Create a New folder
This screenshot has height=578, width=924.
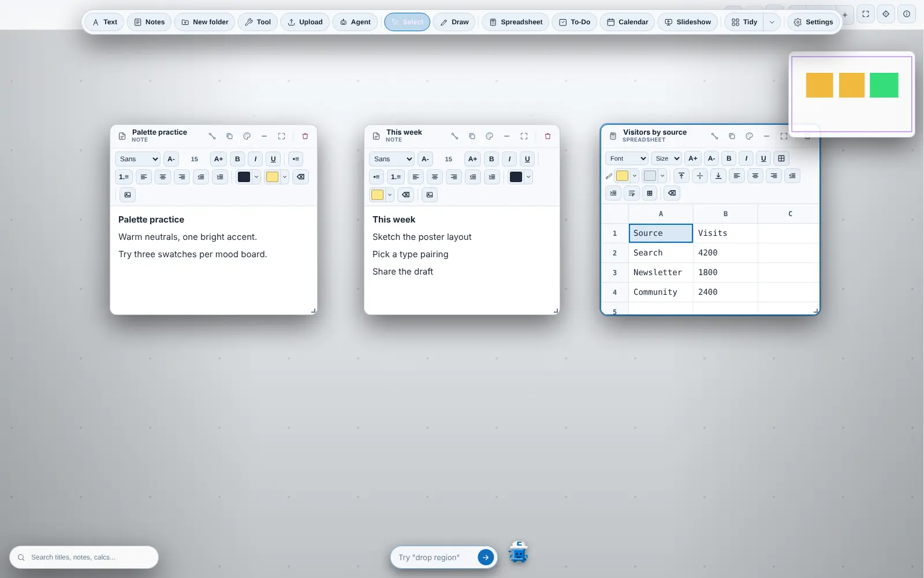pos(205,22)
